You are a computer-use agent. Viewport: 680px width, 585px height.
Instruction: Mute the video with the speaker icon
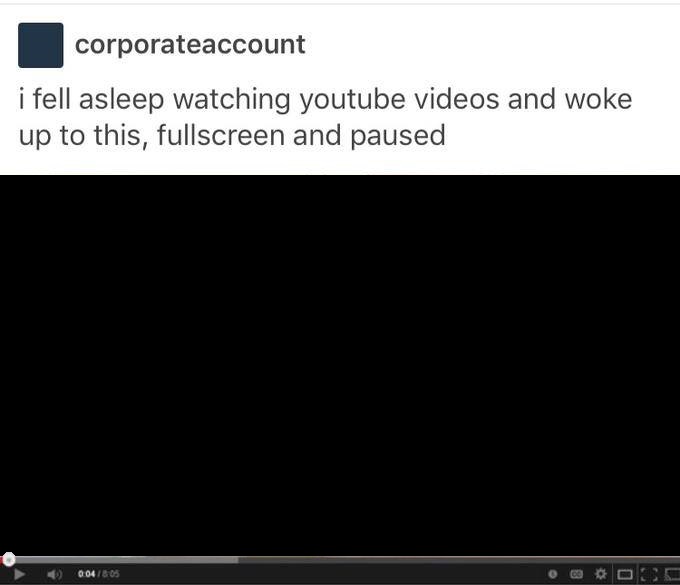pyautogui.click(x=55, y=574)
